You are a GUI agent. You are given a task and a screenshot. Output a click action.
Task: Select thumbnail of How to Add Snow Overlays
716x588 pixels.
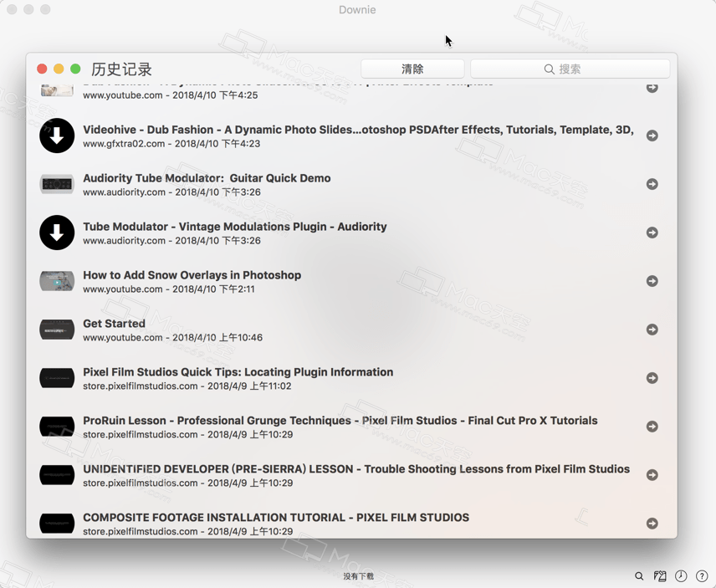[57, 281]
